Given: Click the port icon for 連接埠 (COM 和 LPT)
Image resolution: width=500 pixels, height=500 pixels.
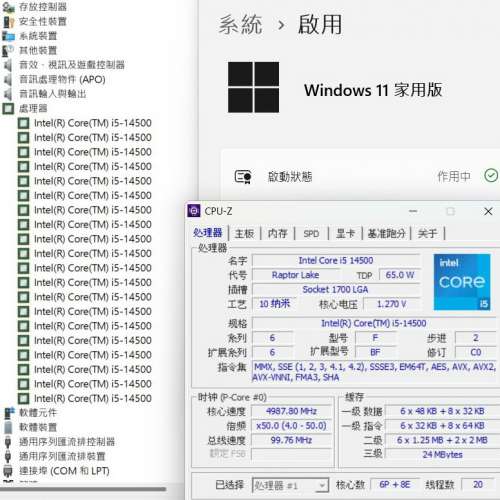Looking at the screenshot, I should coord(8,471).
